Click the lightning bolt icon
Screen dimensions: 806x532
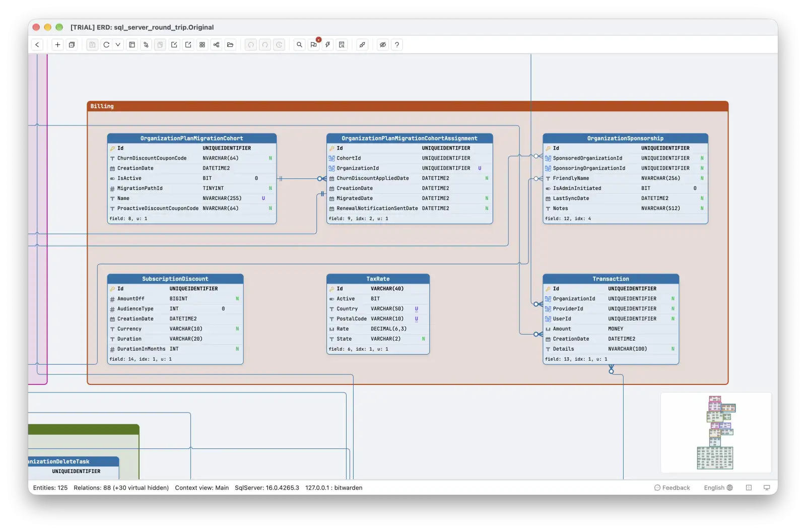coord(328,45)
